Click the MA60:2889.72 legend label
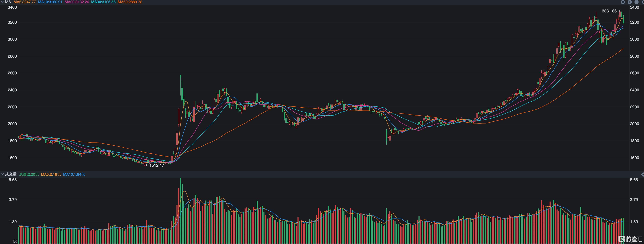Viewport: 644px width, 244px height. pyautogui.click(x=130, y=2)
